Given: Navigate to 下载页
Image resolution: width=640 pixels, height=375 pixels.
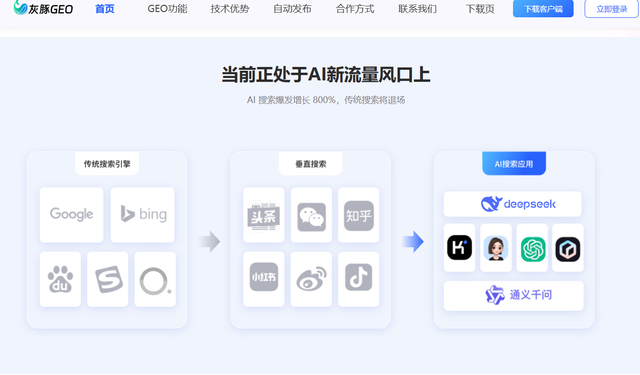Looking at the screenshot, I should pyautogui.click(x=480, y=9).
